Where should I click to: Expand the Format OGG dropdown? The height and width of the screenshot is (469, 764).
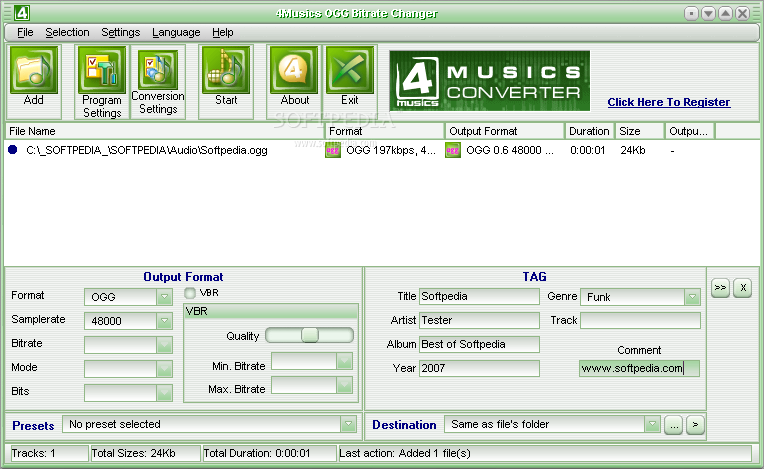(x=164, y=297)
